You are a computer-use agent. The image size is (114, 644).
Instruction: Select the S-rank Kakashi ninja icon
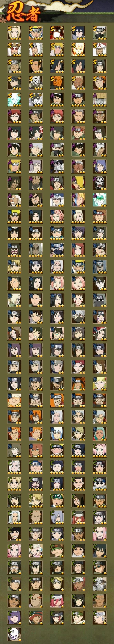pos(100,33)
